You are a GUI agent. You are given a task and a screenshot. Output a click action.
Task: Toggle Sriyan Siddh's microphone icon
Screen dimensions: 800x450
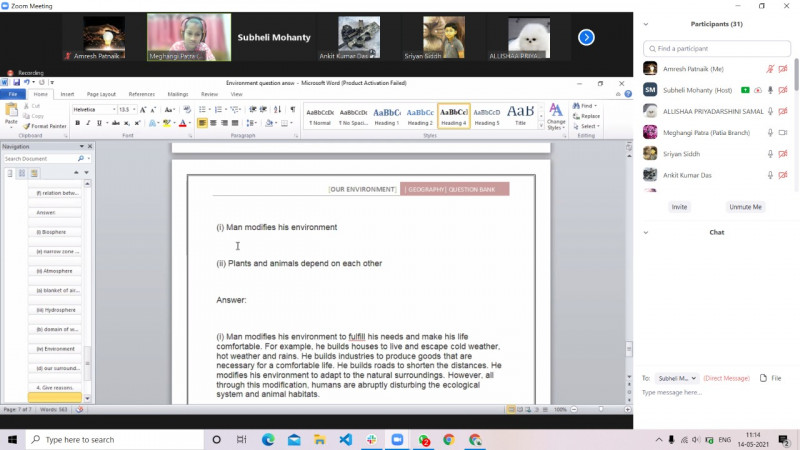coord(770,153)
